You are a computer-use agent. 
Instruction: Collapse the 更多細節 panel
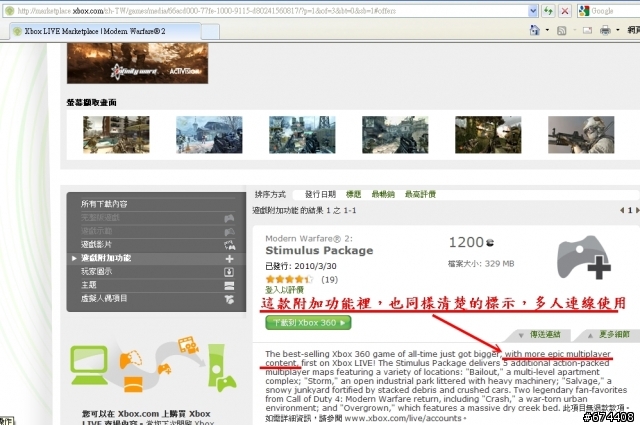(x=609, y=335)
